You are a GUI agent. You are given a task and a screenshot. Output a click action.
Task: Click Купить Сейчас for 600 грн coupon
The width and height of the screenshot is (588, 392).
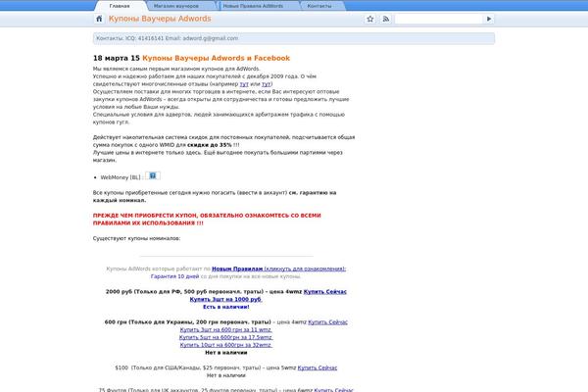coord(327,321)
